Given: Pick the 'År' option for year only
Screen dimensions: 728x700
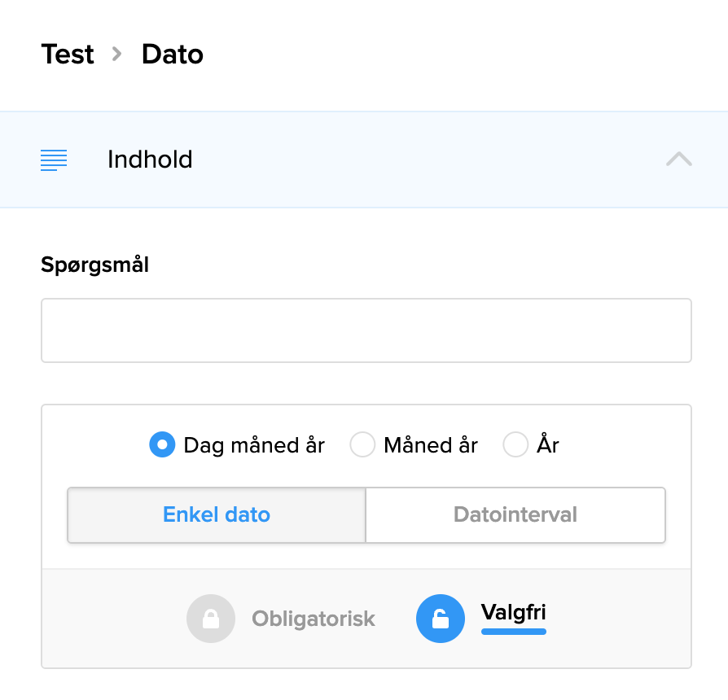Looking at the screenshot, I should tap(515, 445).
